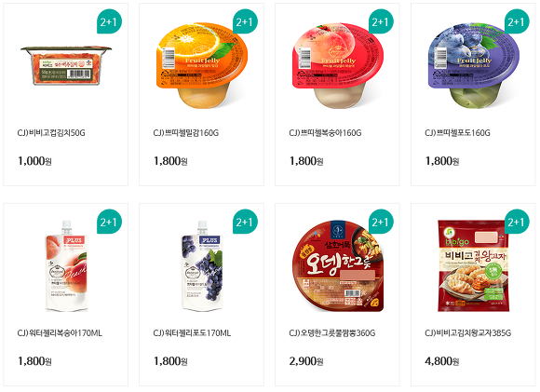Click the 2+1 badge on the peach Petitzel jelly
The image size is (540, 392).
click(x=381, y=21)
